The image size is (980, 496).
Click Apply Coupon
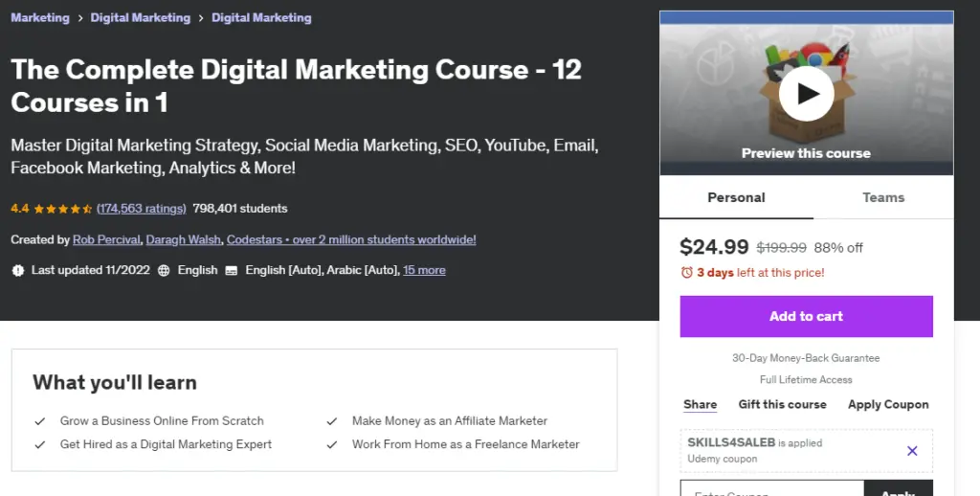click(888, 404)
